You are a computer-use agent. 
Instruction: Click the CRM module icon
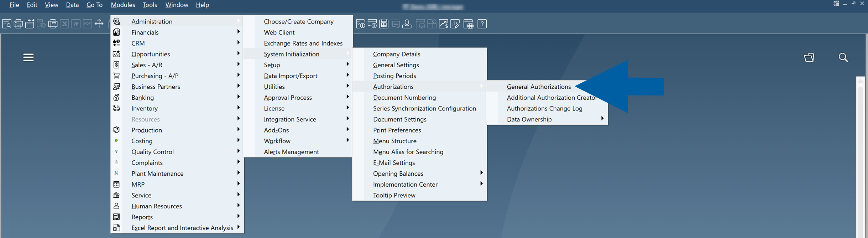pos(116,43)
